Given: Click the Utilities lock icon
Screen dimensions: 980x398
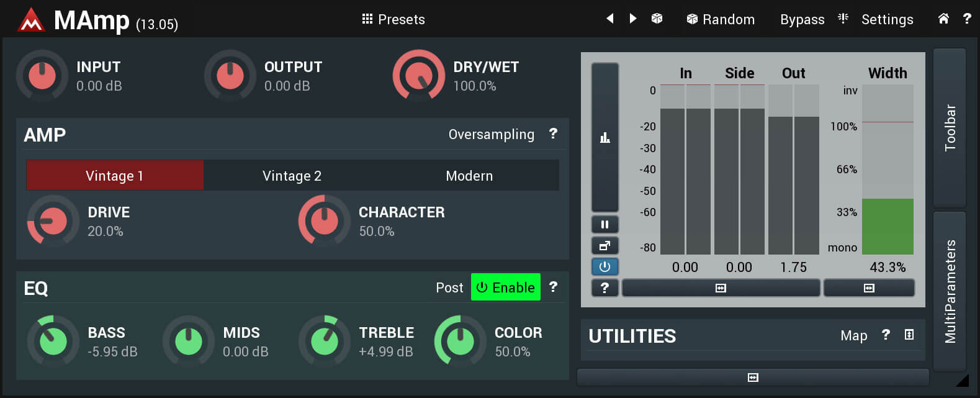Looking at the screenshot, I should click(x=909, y=335).
